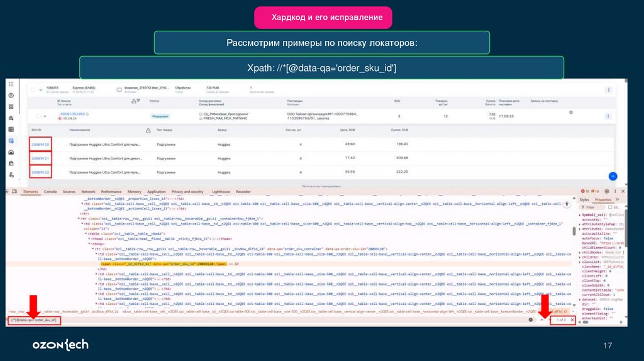Open the Sources tab

pyautogui.click(x=69, y=191)
